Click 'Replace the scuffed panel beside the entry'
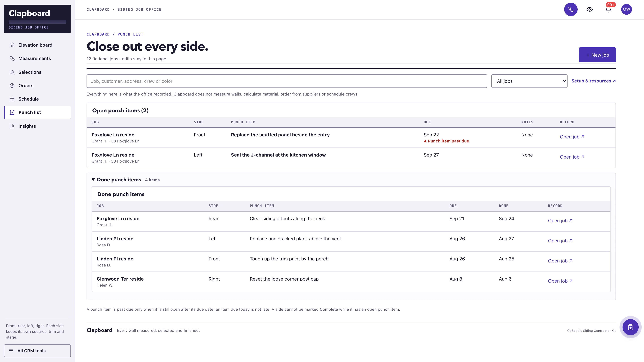This screenshot has width=644, height=362. point(280,135)
